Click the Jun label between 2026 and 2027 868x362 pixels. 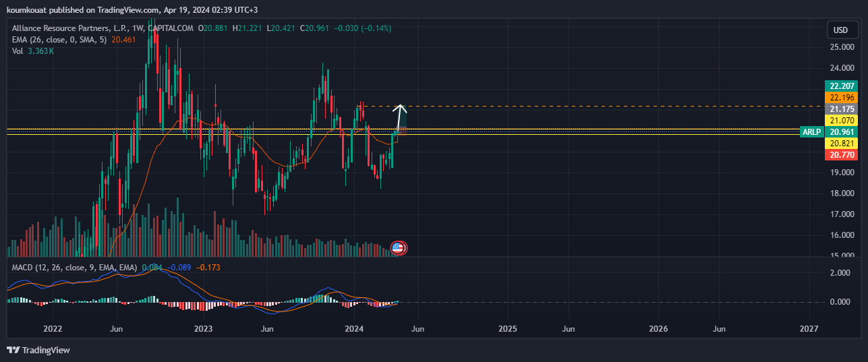point(720,329)
